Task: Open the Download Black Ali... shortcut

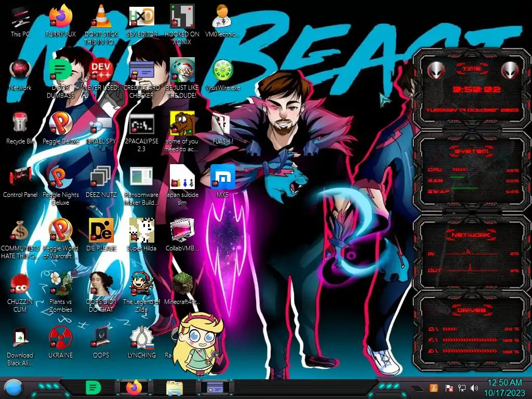Action: (x=20, y=347)
